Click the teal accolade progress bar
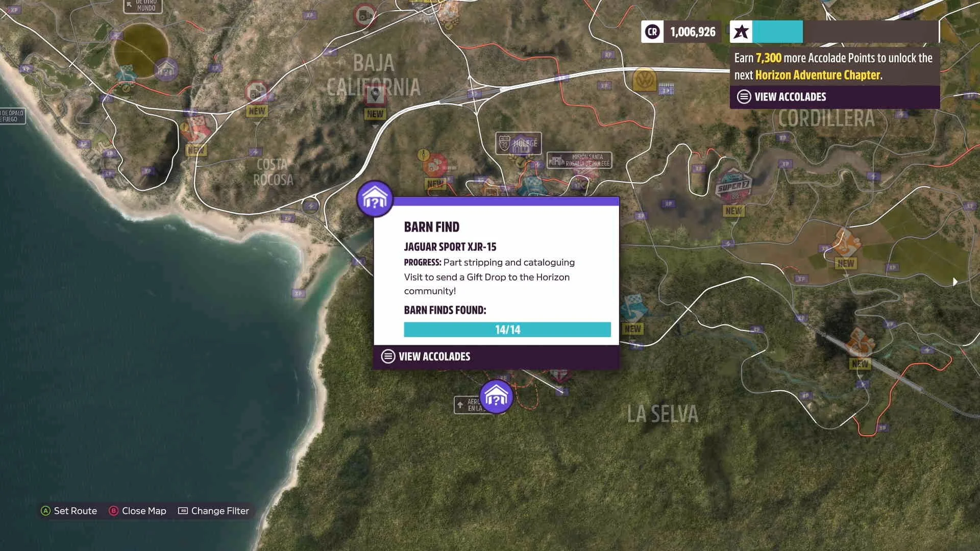Screen dimensions: 980x551 click(777, 32)
